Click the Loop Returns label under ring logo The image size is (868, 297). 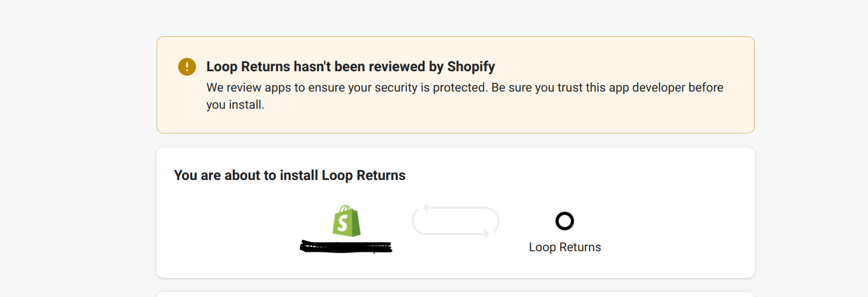point(565,247)
